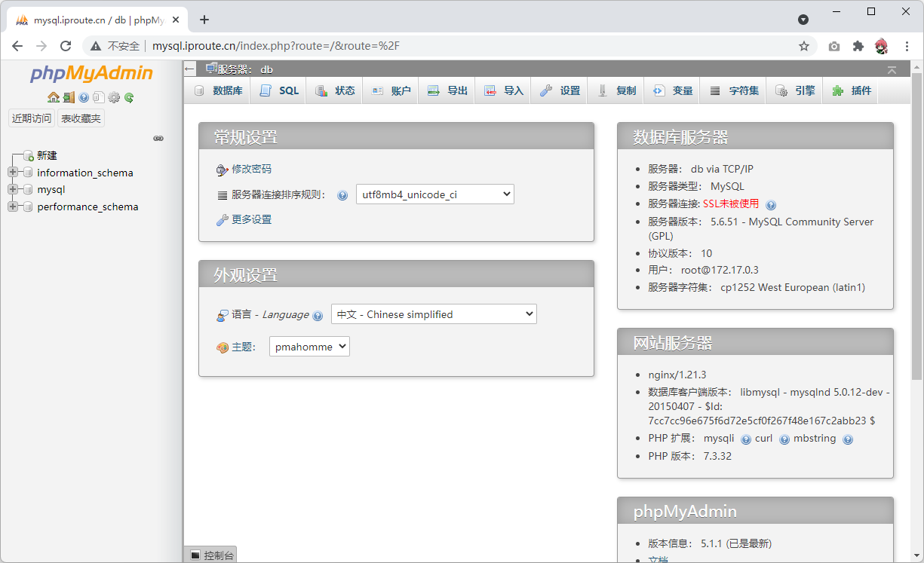Click the SSL status help icon

[771, 204]
